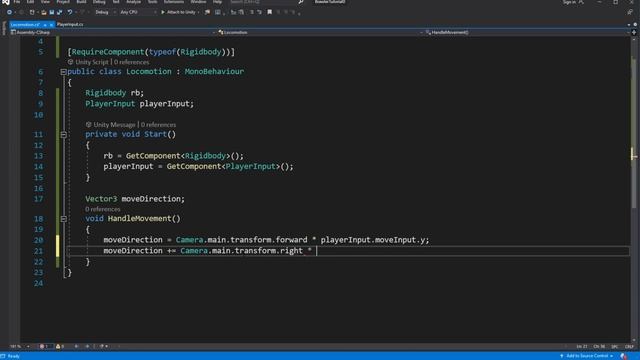Screen dimensions: 640x360
Task: Start debugging with Attach to Unity
Action: (x=178, y=12)
